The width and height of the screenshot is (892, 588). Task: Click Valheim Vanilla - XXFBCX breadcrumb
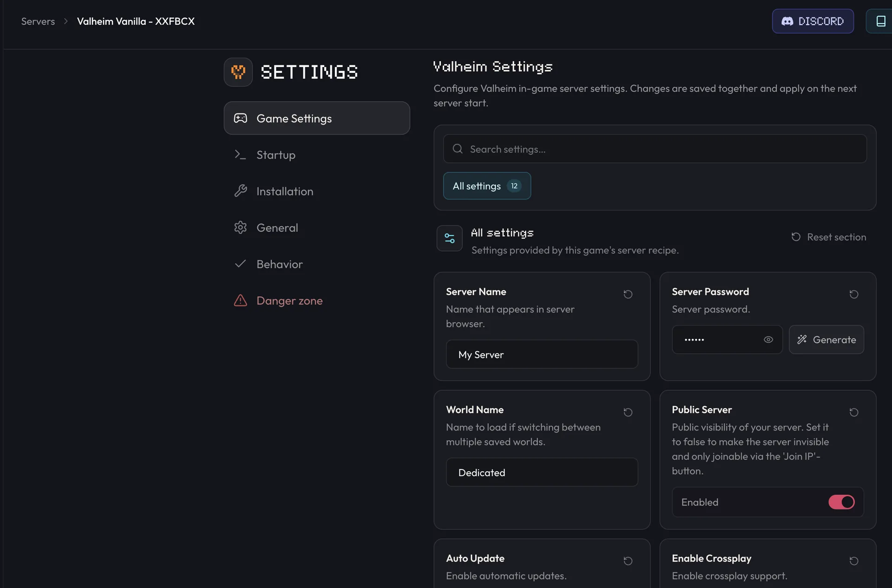tap(136, 21)
